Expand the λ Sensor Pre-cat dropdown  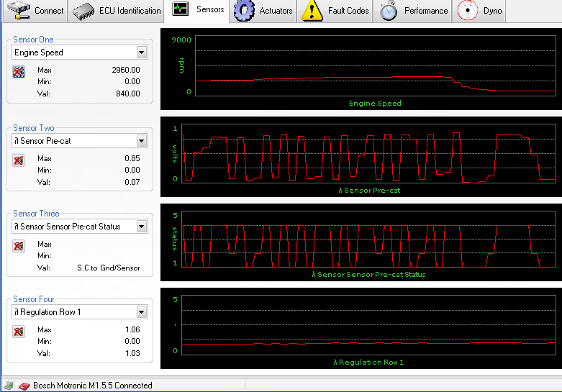[x=141, y=141]
